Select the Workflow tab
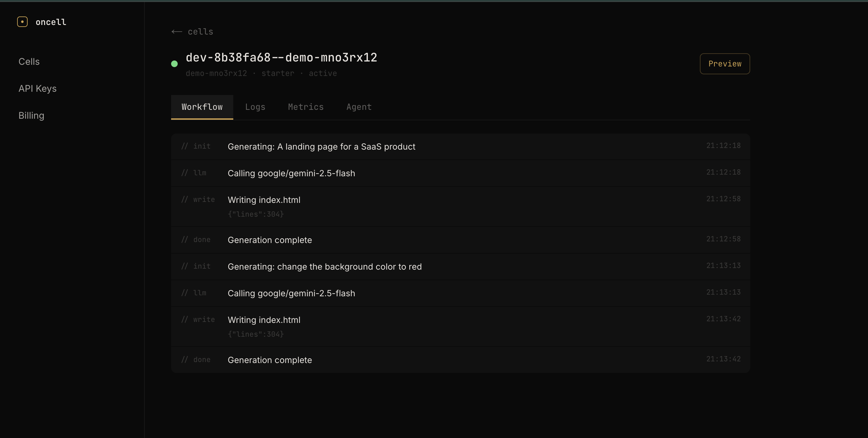The image size is (868, 438). click(202, 107)
